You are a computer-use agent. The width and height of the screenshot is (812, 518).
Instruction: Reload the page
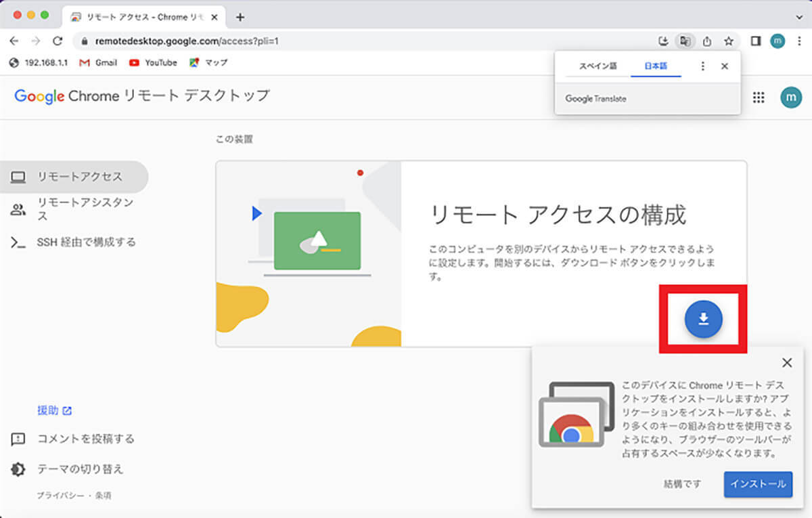[x=58, y=41]
